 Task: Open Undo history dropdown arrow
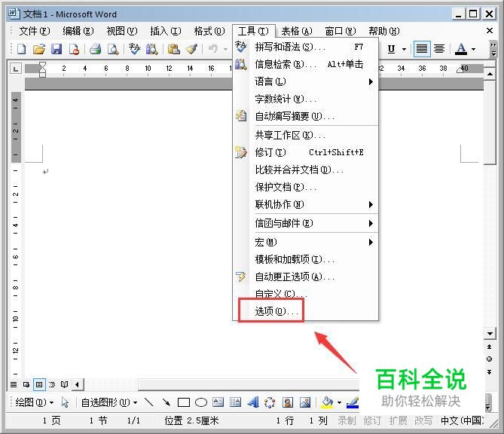click(226, 49)
